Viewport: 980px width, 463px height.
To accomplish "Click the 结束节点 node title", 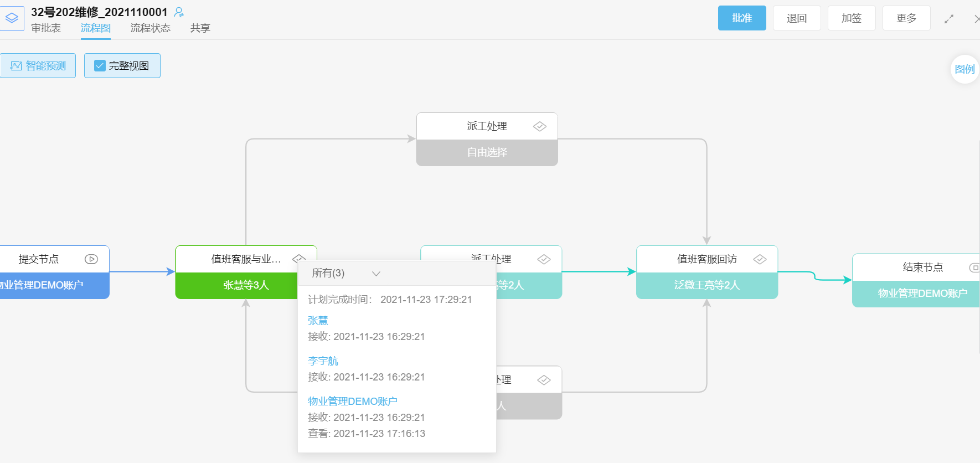I will (923, 267).
